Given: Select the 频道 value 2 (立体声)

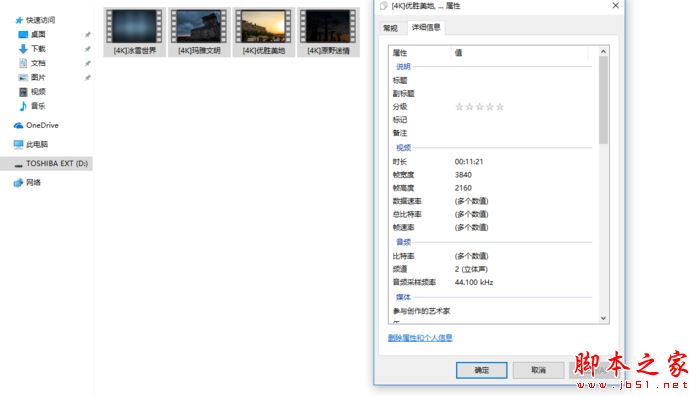Looking at the screenshot, I should (x=471, y=269).
